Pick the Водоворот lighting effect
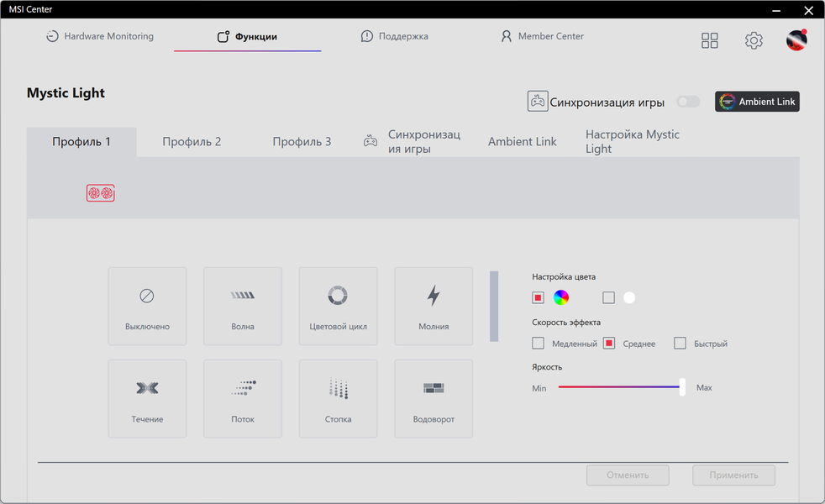Viewport: 825px width, 504px height. pyautogui.click(x=434, y=399)
